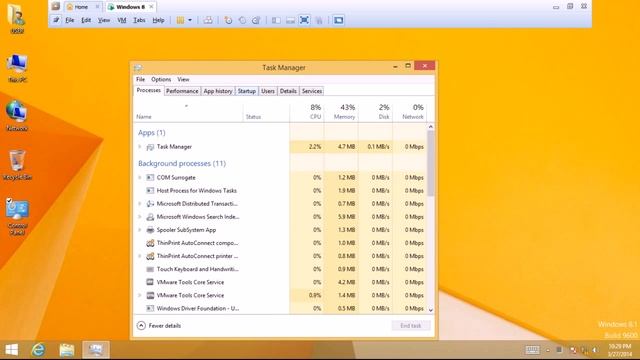This screenshot has width=640, height=360.
Task: Click the volume speaker tray icon
Action: click(x=595, y=350)
